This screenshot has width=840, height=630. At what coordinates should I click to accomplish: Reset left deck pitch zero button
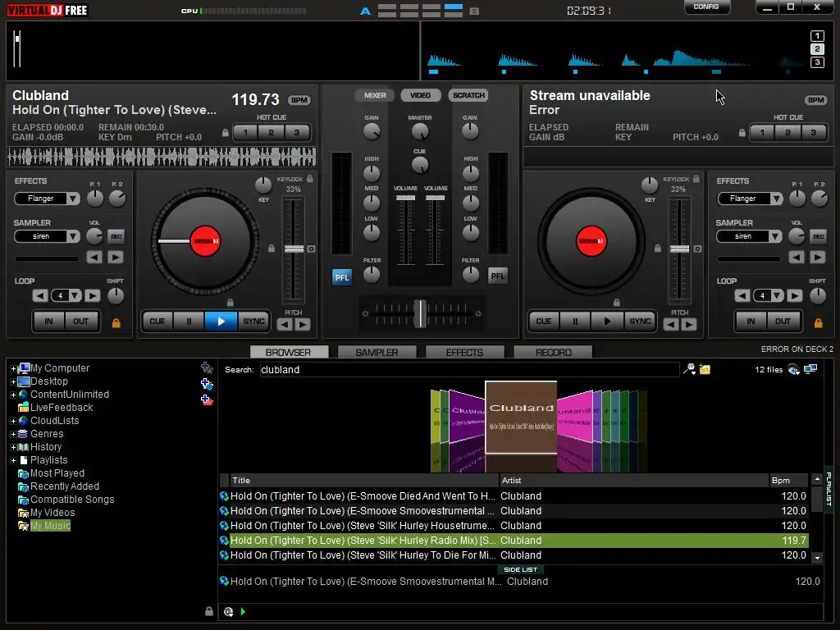(x=311, y=249)
